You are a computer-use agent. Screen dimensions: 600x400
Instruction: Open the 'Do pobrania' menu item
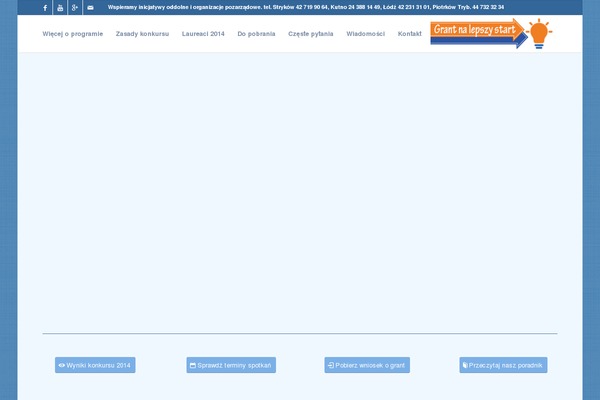pyautogui.click(x=256, y=34)
